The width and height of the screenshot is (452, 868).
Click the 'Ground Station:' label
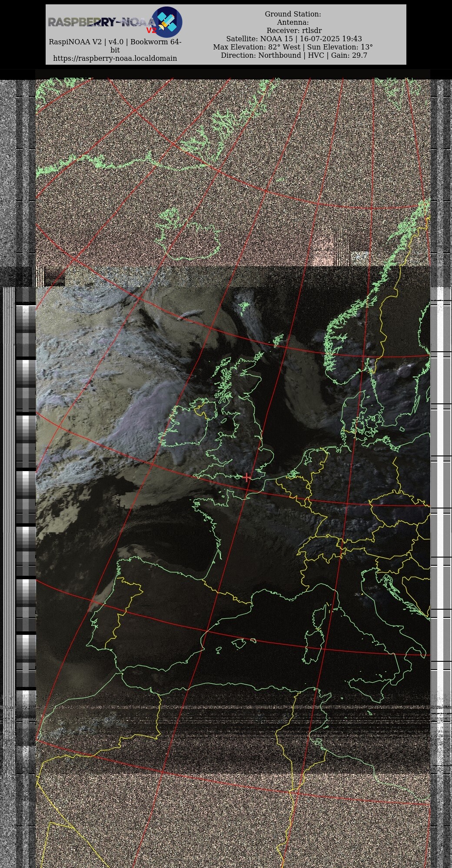pyautogui.click(x=293, y=14)
